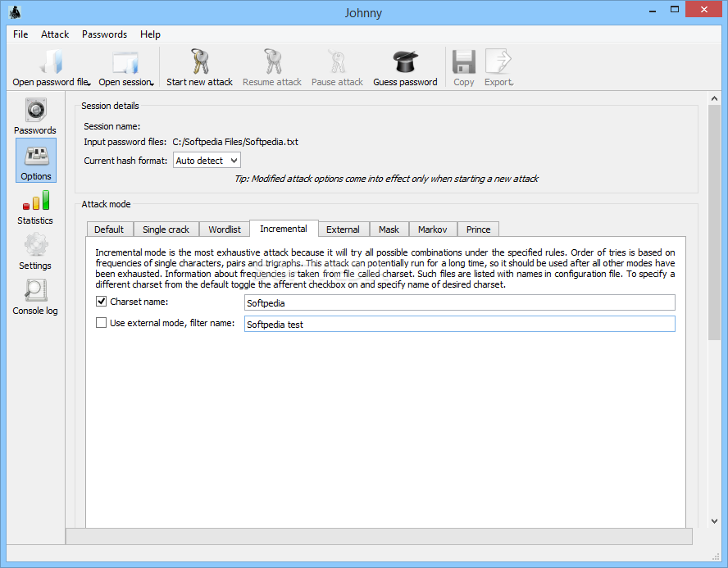Click the Session name label

111,126
